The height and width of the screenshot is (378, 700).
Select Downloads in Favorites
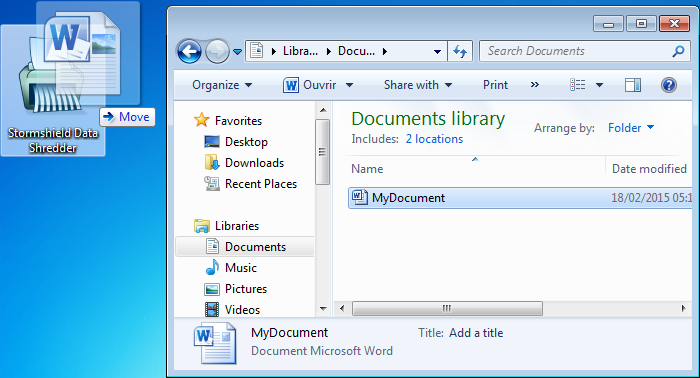tap(254, 163)
